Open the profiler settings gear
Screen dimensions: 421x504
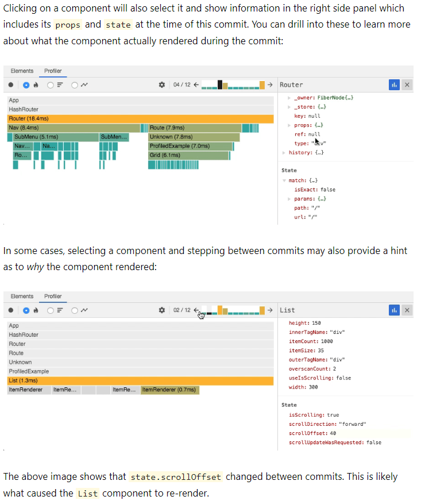[163, 84]
